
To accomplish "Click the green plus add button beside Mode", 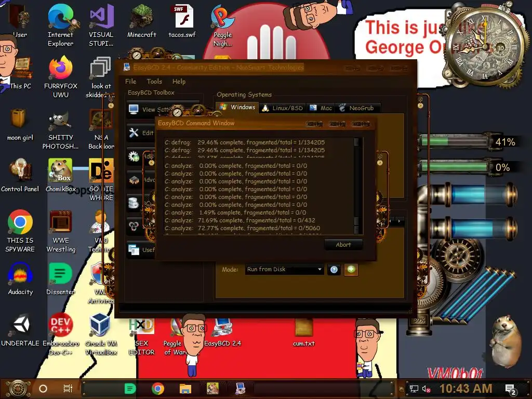I will pyautogui.click(x=351, y=270).
